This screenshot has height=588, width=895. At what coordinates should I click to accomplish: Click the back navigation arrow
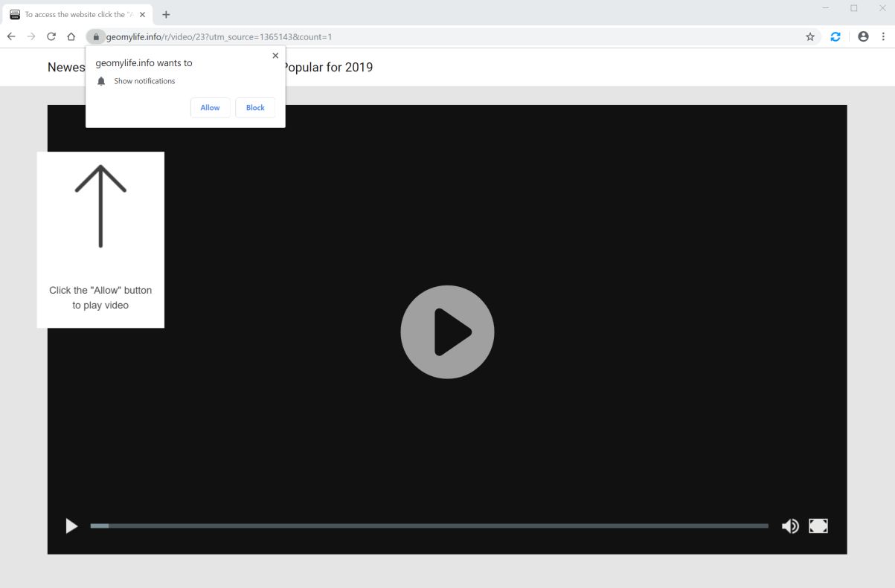[11, 36]
